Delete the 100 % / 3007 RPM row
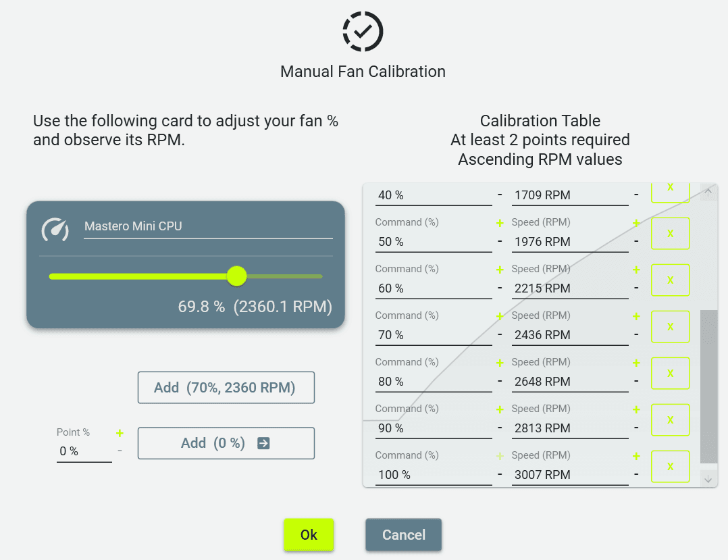Screen dimensions: 728x560 tap(670, 466)
